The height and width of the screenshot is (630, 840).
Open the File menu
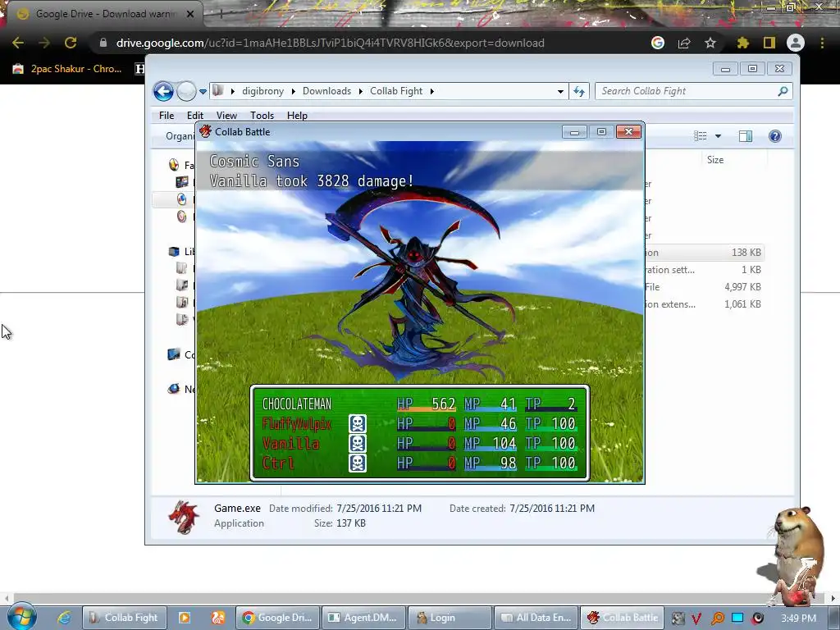(x=167, y=115)
